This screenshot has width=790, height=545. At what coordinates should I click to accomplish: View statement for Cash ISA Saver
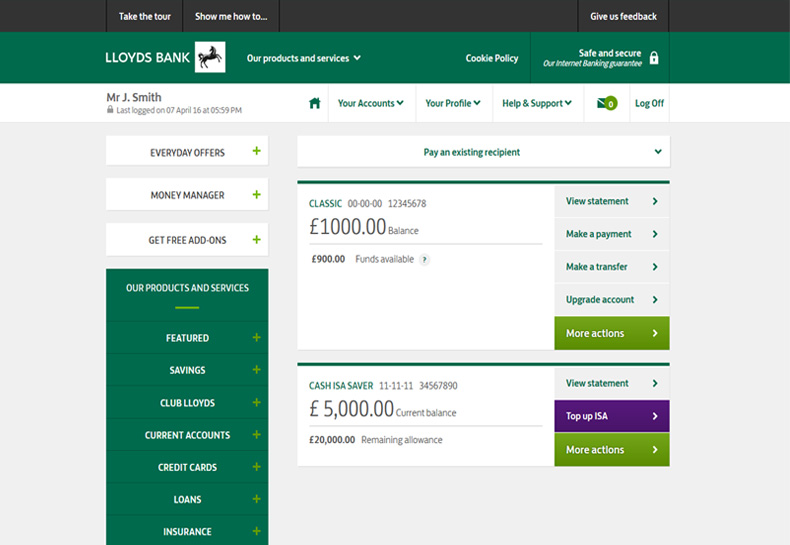(612, 383)
